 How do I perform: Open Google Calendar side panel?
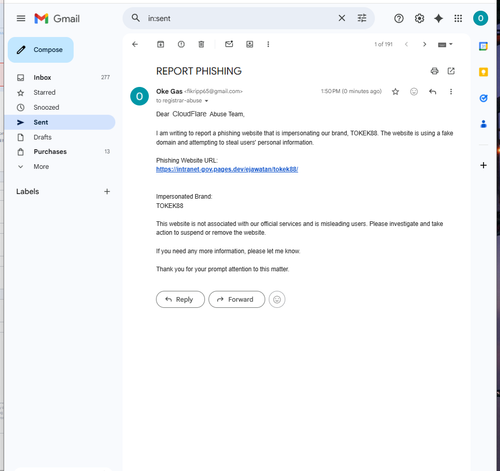[483, 46]
